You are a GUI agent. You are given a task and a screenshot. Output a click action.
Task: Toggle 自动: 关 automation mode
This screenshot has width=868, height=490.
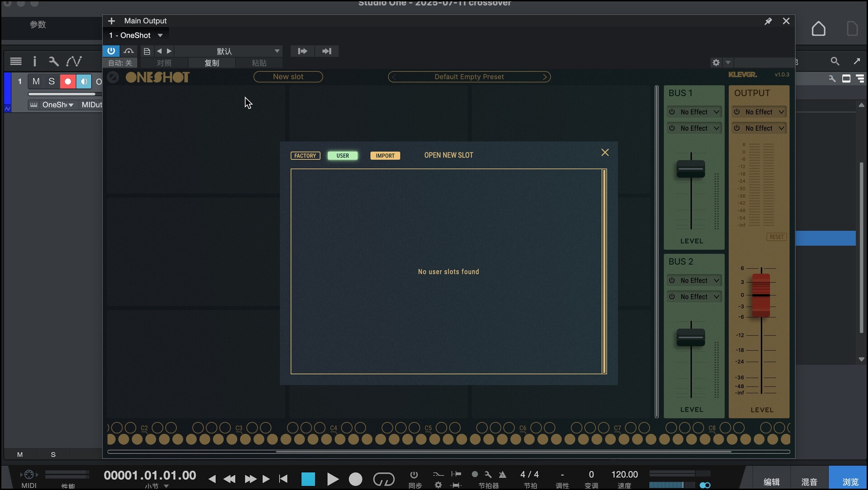pos(120,63)
